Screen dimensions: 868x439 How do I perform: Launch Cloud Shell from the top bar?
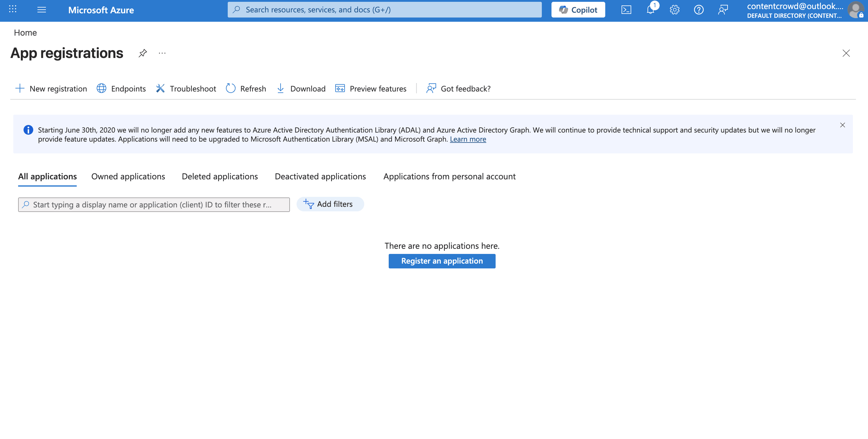pyautogui.click(x=626, y=10)
